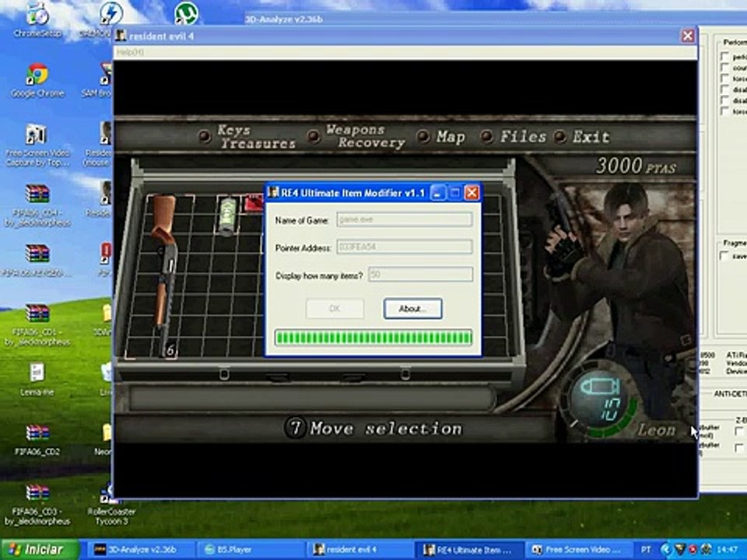Open the Map tab in the game menu
This screenshot has height=560, width=747.
[451, 137]
